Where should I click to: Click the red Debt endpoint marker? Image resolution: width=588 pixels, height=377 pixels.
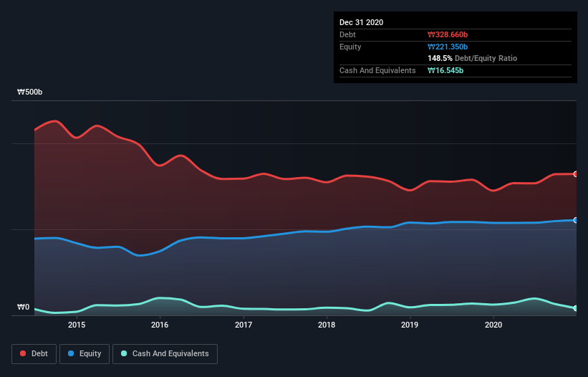click(x=576, y=174)
